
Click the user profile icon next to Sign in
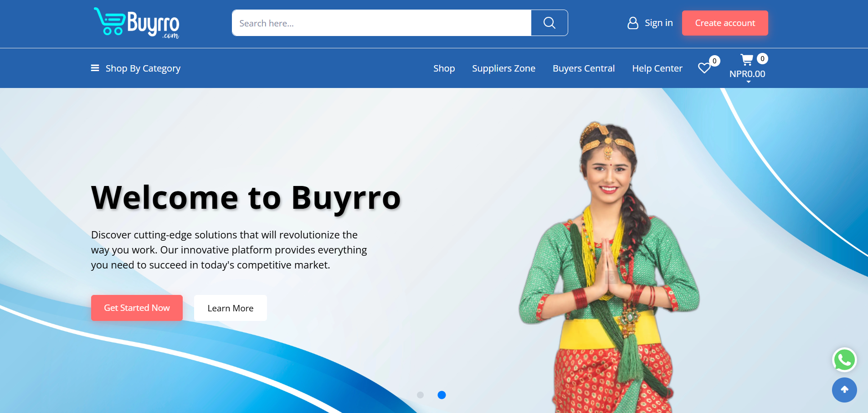point(633,23)
